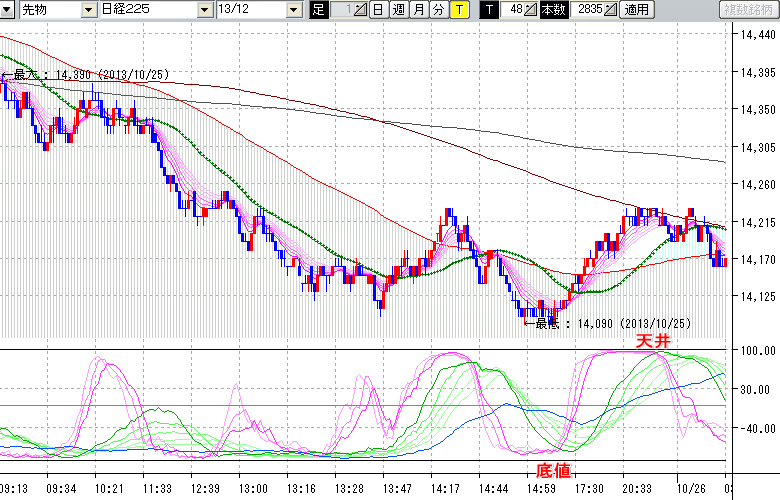
Task: Select the 分 (minute) candle period button
Action: (438, 10)
